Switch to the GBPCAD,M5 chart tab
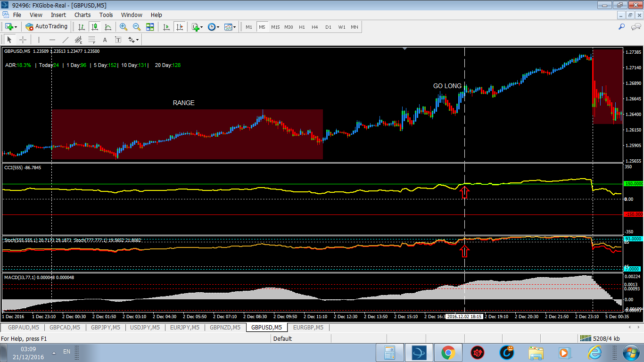This screenshot has width=644, height=362. 65,327
